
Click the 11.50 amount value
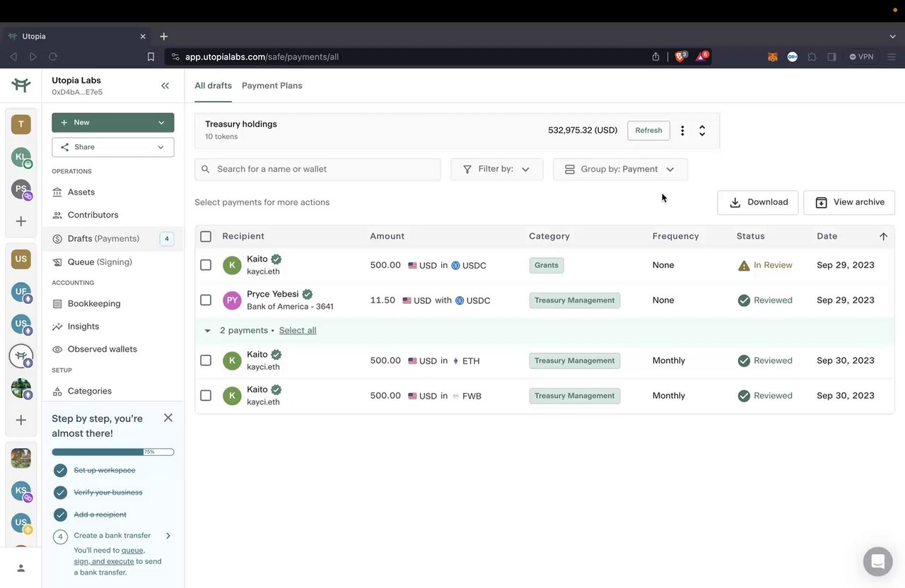(x=383, y=300)
